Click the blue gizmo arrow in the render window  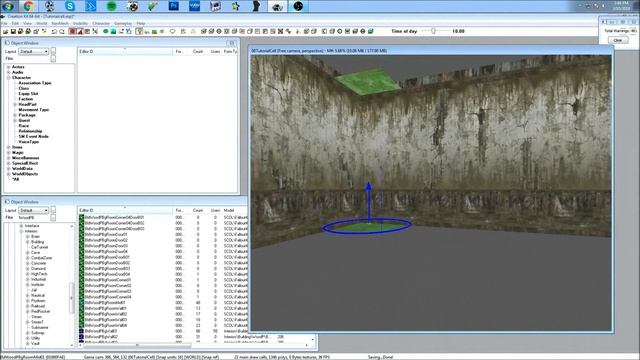(369, 201)
